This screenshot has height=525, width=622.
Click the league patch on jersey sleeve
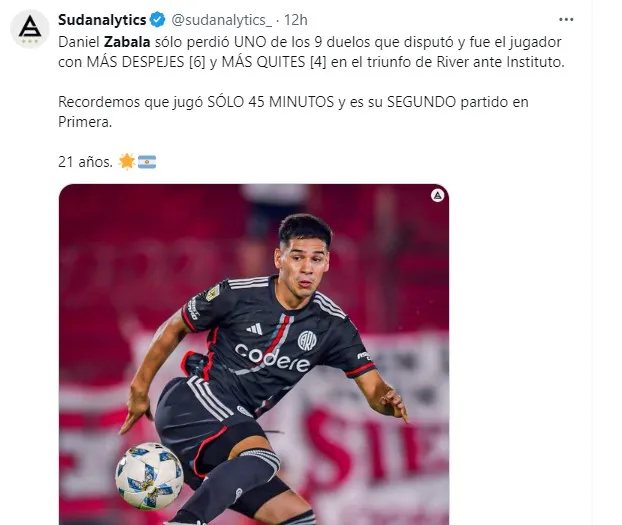coord(213,293)
